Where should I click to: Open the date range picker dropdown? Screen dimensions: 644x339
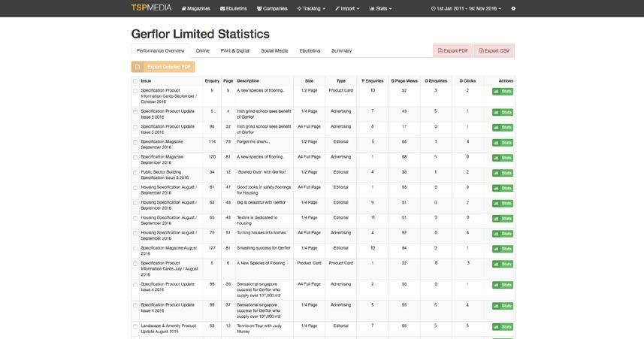[x=466, y=8]
